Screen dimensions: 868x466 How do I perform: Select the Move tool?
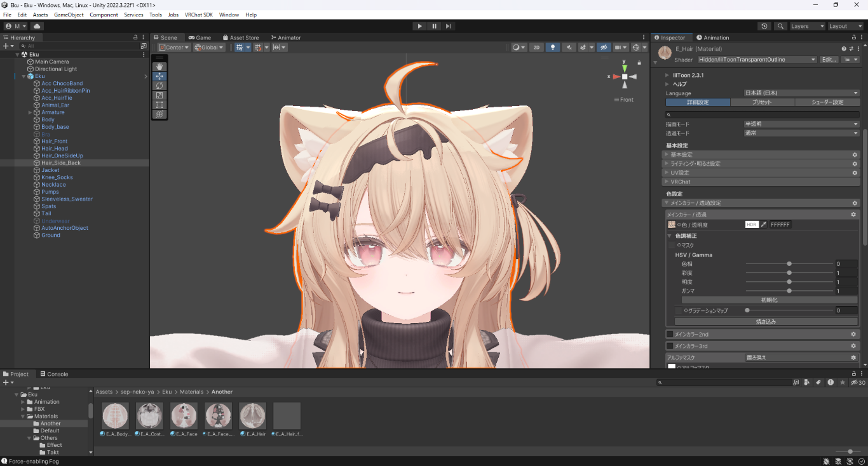(159, 76)
